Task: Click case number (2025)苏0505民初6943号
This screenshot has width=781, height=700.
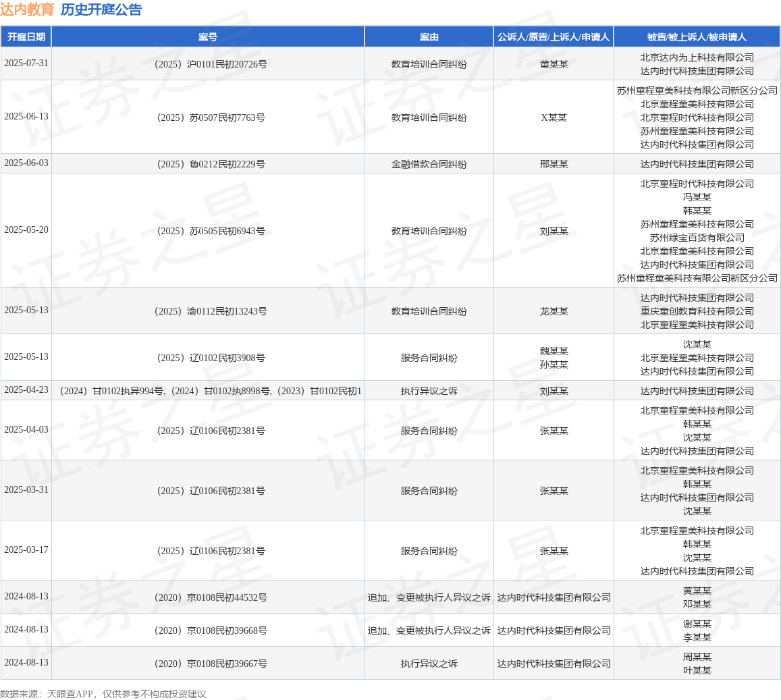Action: pos(211,231)
